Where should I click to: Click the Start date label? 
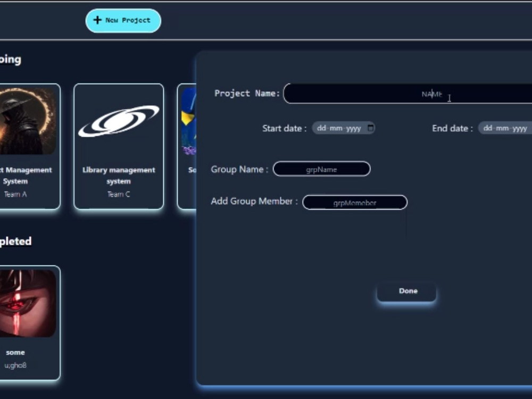coord(284,129)
